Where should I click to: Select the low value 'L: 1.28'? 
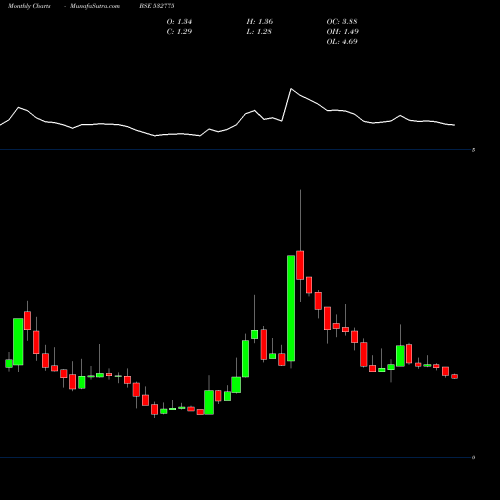259,32
